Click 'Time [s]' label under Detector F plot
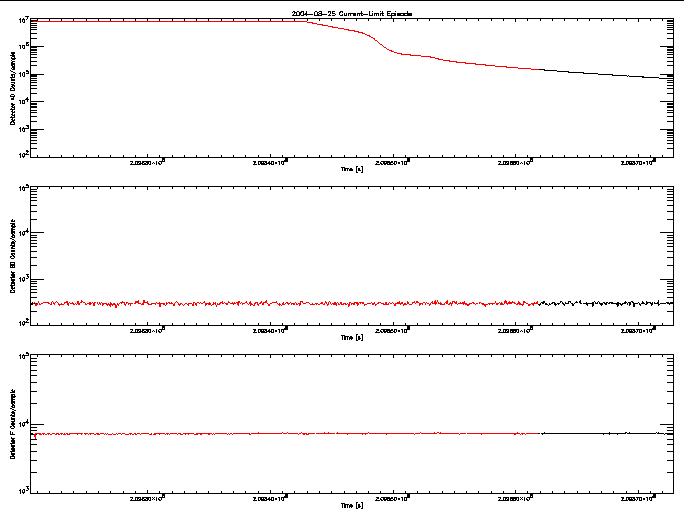This screenshot has width=684, height=518. [x=352, y=505]
